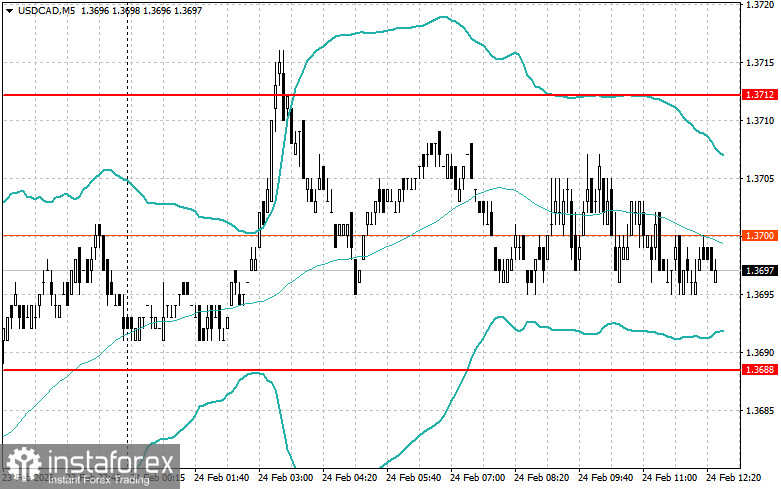
Task: Click the 1.3685 price scale value
Action: pyautogui.click(x=760, y=411)
